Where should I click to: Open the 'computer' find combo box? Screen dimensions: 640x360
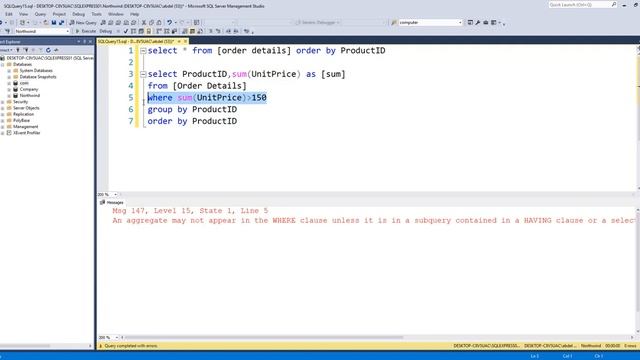tap(460, 22)
